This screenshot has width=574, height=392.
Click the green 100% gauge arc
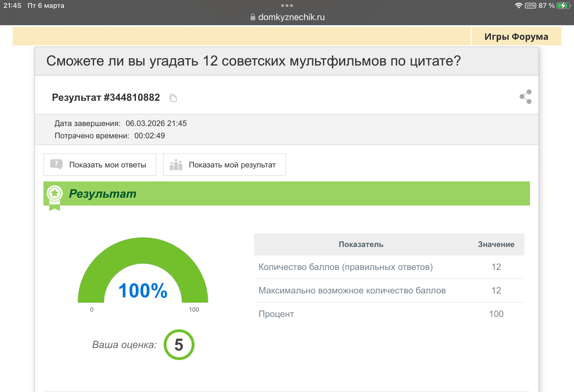tap(143, 250)
